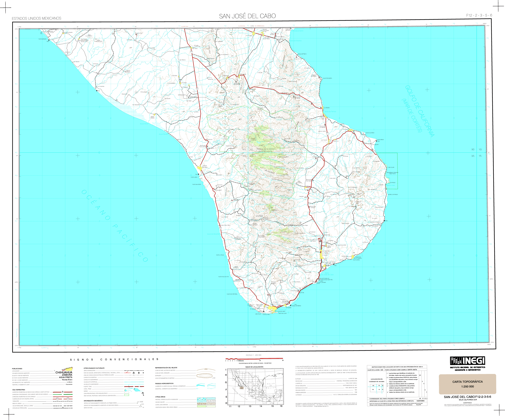
Task: Click the red kilometer scale bar
Action: pos(254,359)
